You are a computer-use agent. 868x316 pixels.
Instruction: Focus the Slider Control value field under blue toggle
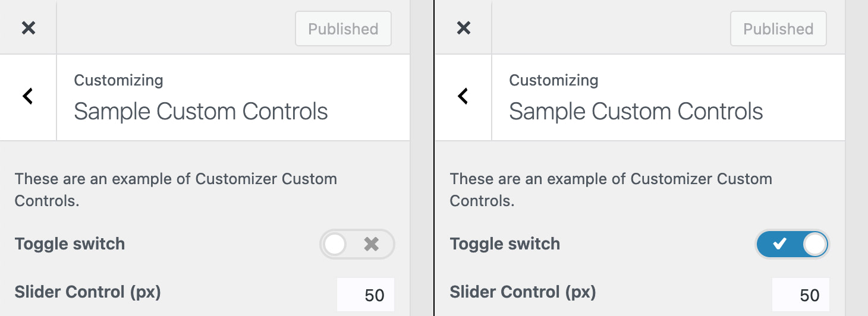(x=801, y=295)
